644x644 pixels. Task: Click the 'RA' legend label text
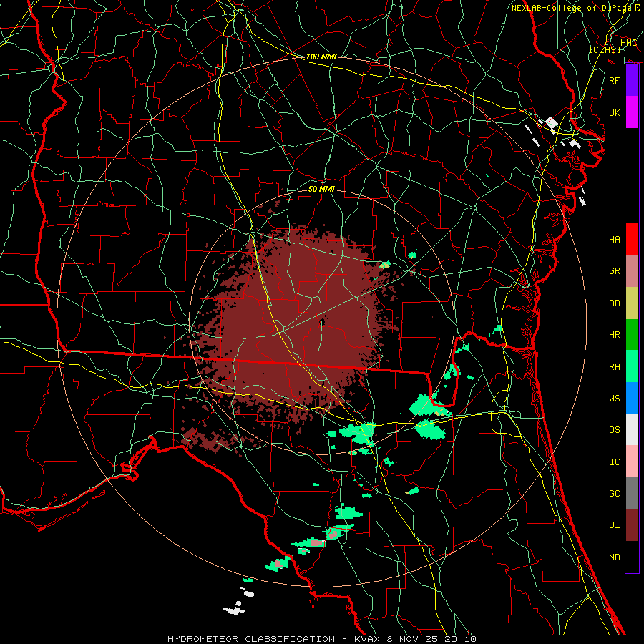click(615, 367)
